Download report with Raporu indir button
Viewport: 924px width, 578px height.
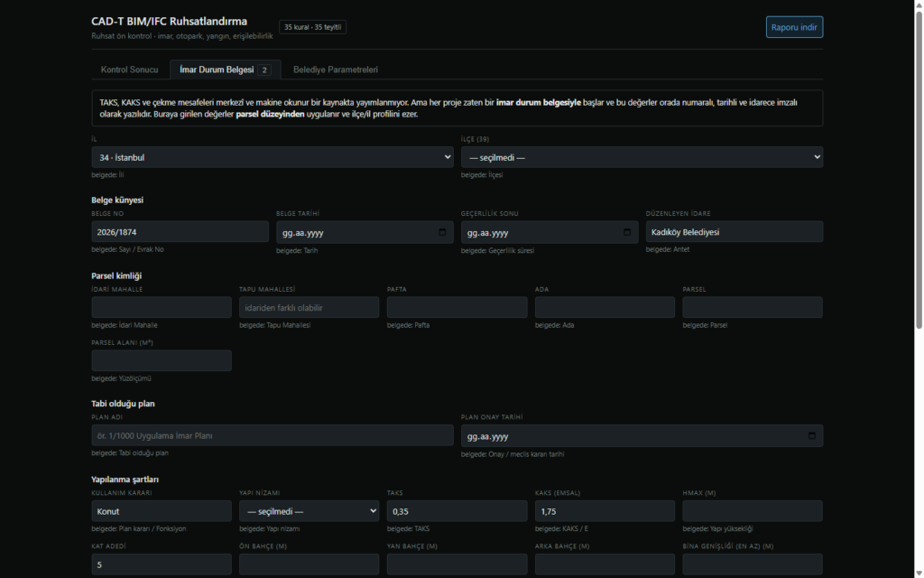pyautogui.click(x=794, y=27)
